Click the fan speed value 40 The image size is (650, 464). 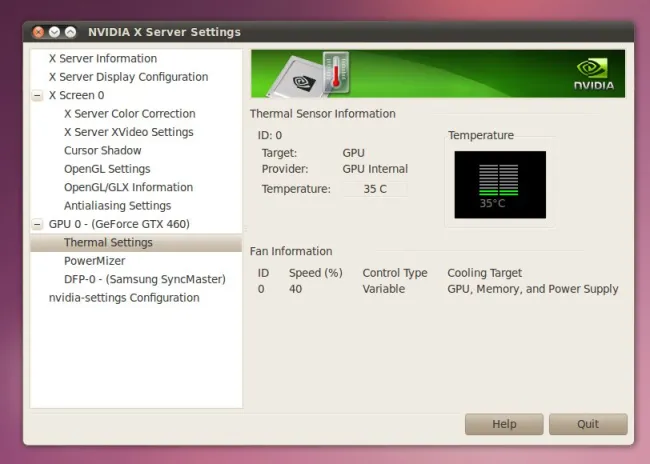(295, 289)
